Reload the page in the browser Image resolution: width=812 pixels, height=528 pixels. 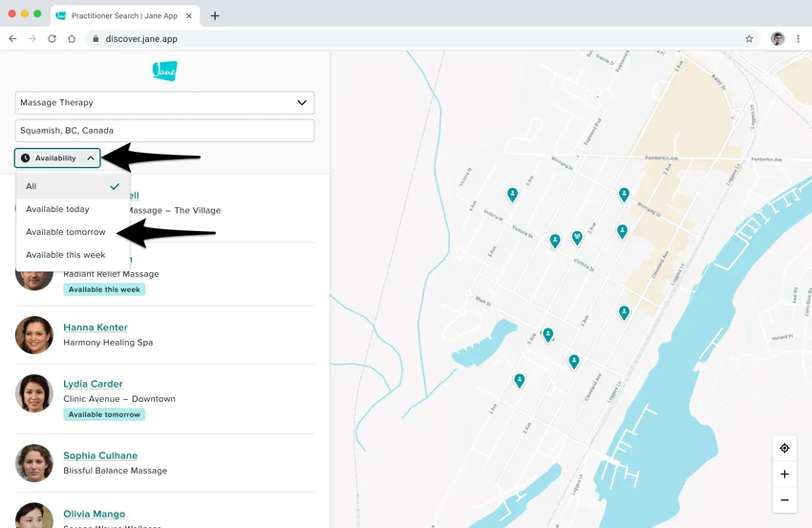click(x=52, y=39)
